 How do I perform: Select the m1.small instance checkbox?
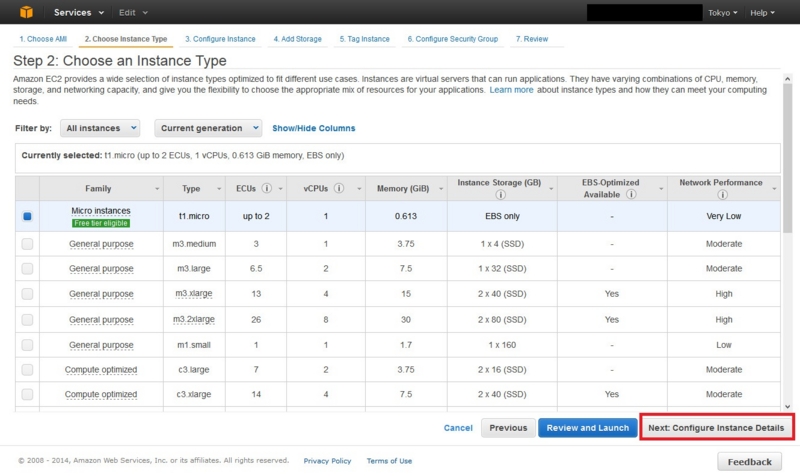pyautogui.click(x=28, y=345)
